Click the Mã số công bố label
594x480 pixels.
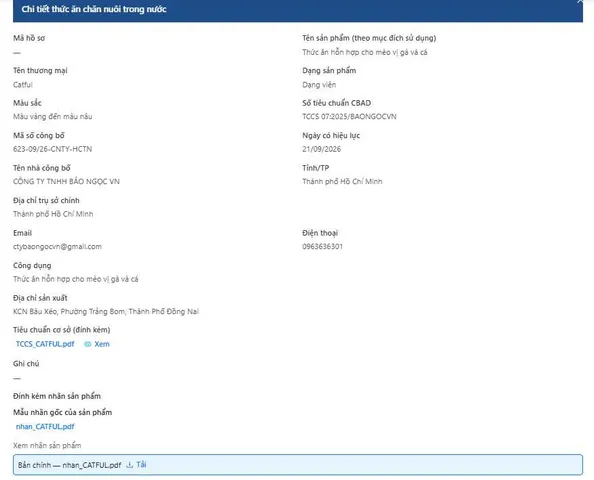[39, 136]
